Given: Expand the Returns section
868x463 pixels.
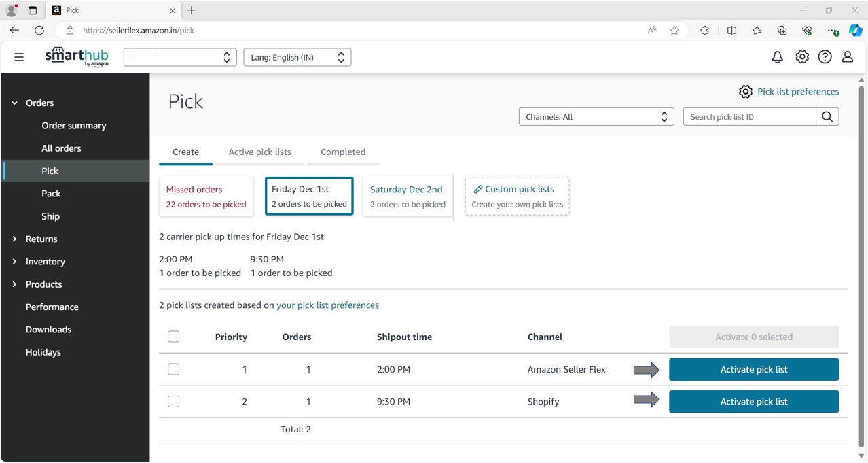Looking at the screenshot, I should coord(14,239).
